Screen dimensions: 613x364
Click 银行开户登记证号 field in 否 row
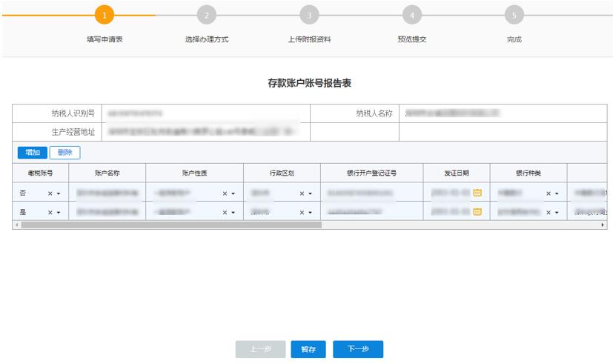(x=371, y=193)
